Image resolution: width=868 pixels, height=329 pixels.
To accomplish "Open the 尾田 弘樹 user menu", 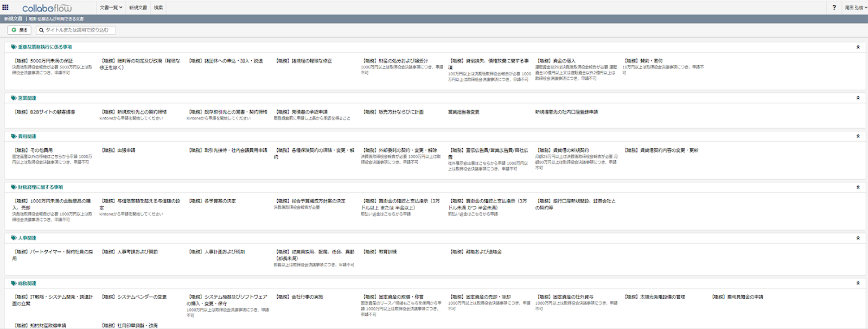I will coord(854,8).
